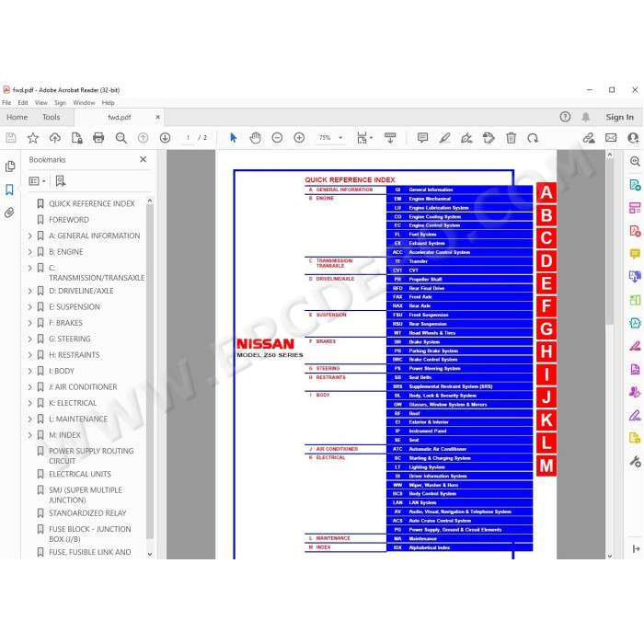
Task: Click red section tab letter A
Action: click(x=546, y=192)
